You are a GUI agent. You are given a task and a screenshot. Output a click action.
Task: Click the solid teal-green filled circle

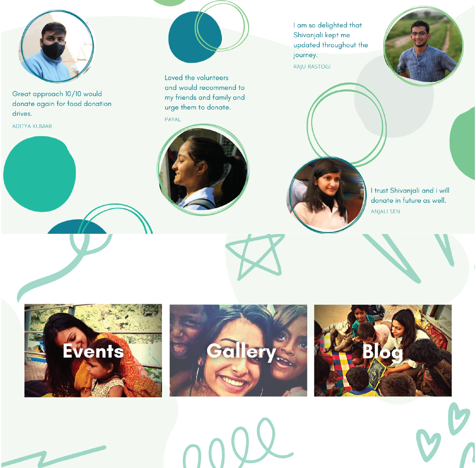[x=39, y=174]
